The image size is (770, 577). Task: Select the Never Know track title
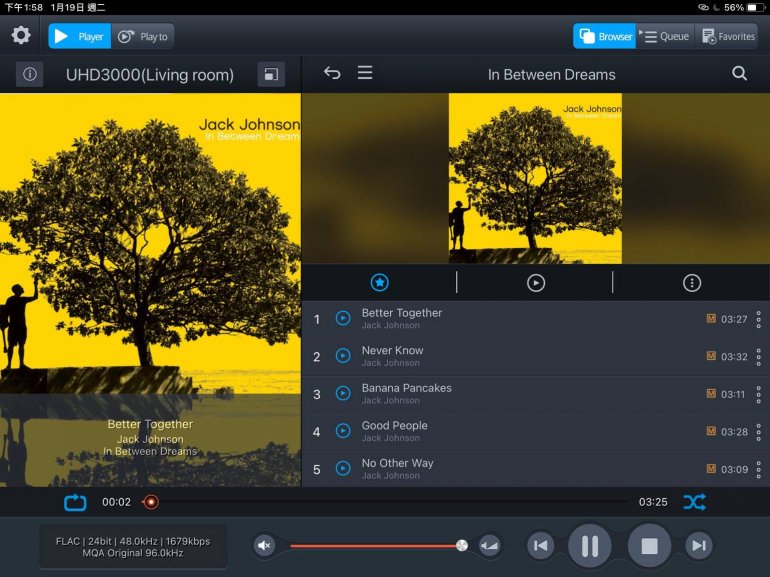392,350
